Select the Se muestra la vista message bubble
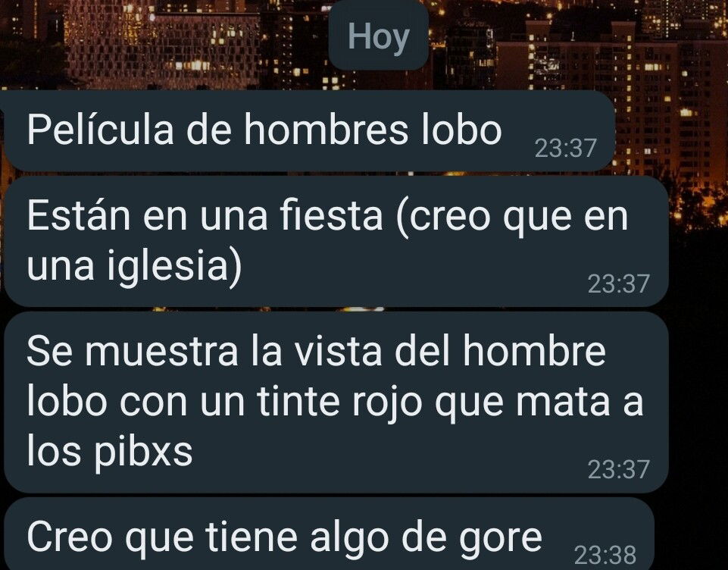 334,402
